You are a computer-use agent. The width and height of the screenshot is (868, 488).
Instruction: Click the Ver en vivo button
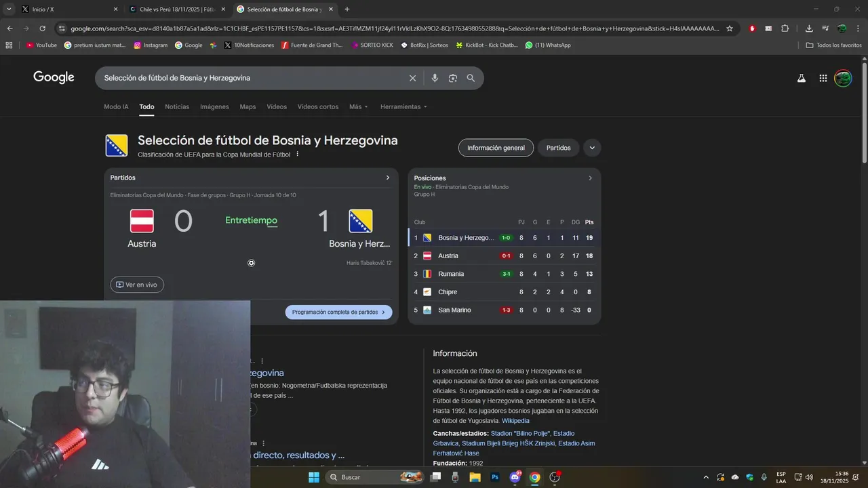(x=137, y=285)
